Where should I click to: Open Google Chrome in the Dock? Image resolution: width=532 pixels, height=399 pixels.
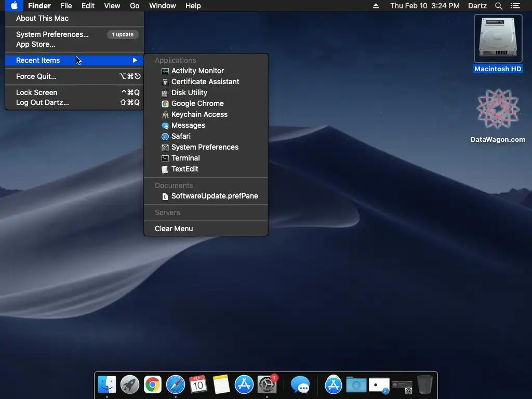pyautogui.click(x=152, y=385)
